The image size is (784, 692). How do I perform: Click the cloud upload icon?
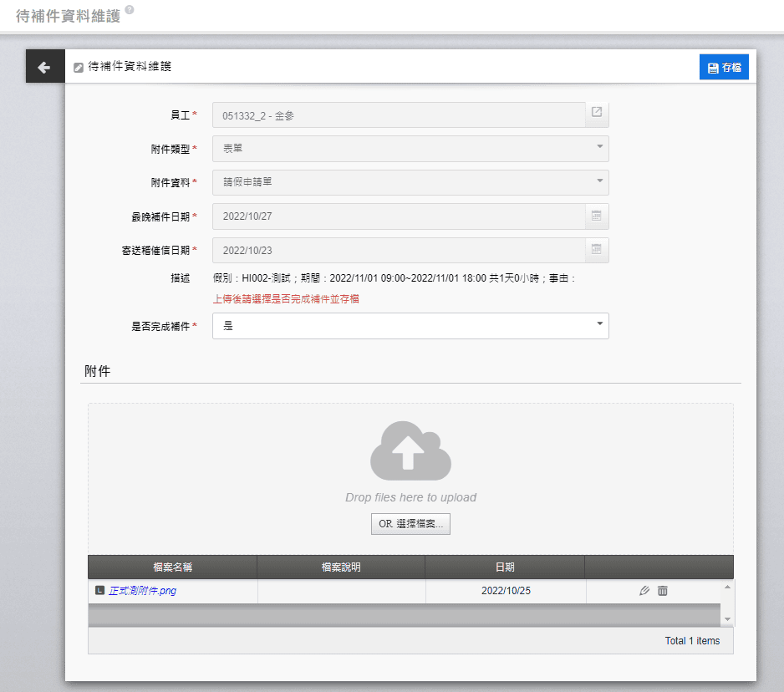pyautogui.click(x=410, y=451)
